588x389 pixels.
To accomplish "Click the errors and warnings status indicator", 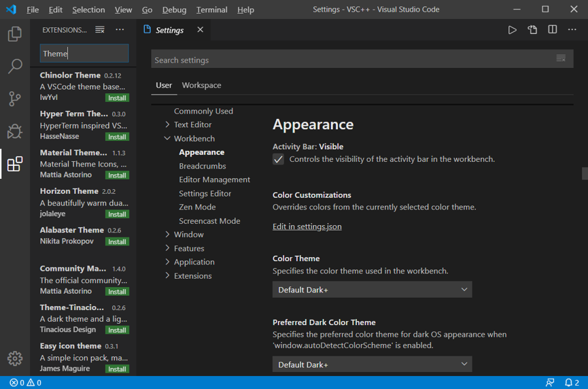I will tap(26, 383).
